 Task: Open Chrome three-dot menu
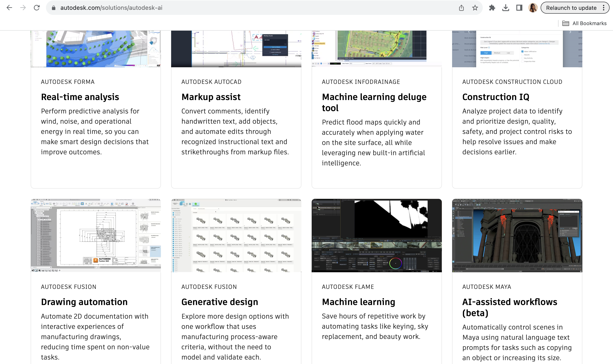click(603, 8)
